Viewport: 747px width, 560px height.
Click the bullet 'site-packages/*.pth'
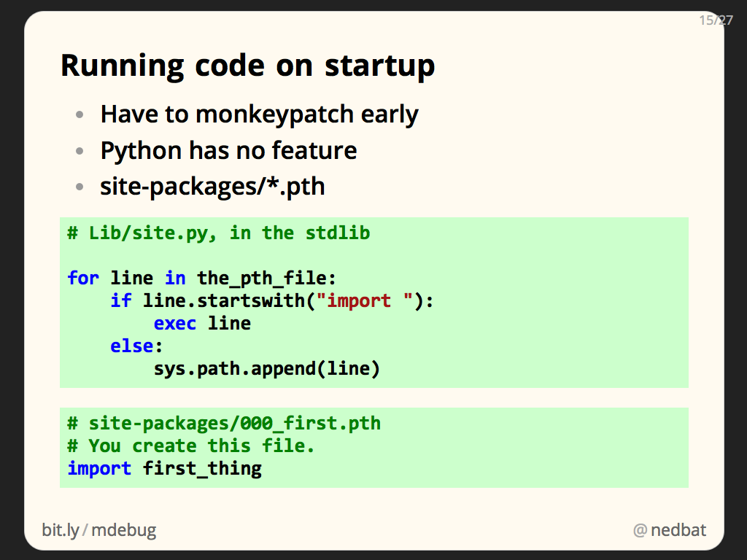coord(212,186)
